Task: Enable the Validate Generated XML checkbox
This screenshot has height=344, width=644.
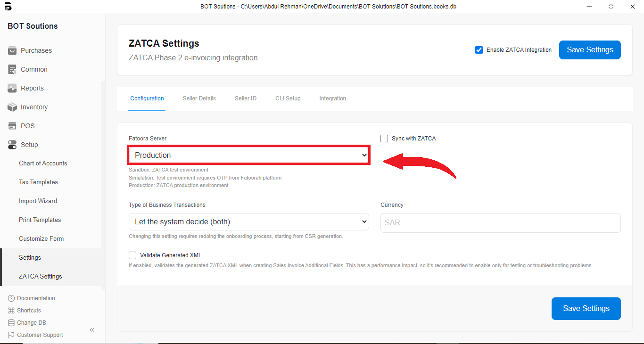Action: click(132, 255)
